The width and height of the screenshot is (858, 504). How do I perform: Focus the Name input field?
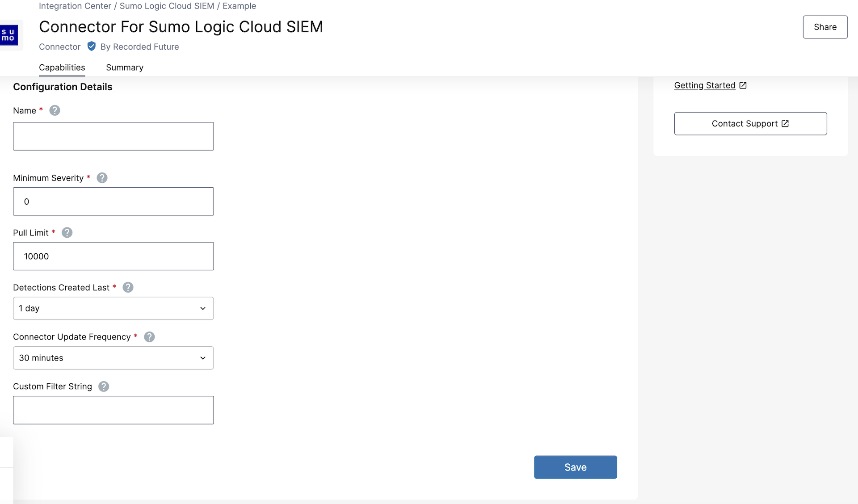click(x=113, y=136)
